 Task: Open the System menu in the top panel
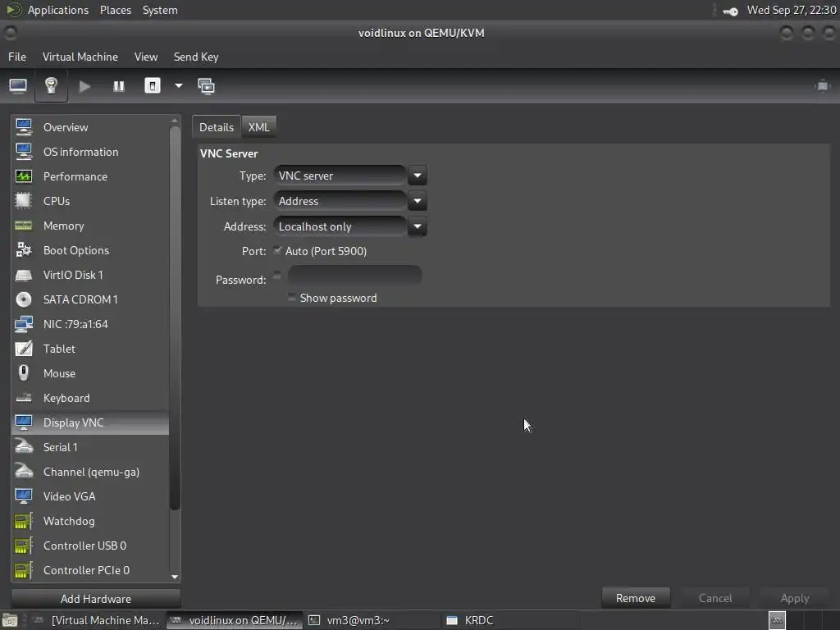pos(160,10)
